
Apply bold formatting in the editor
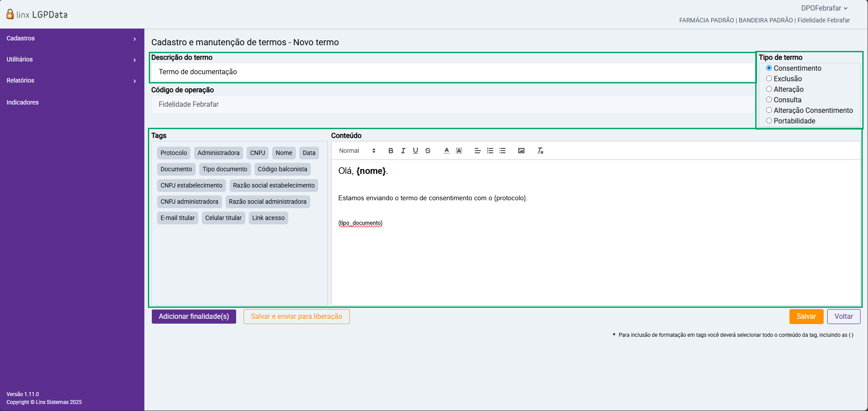(x=391, y=151)
